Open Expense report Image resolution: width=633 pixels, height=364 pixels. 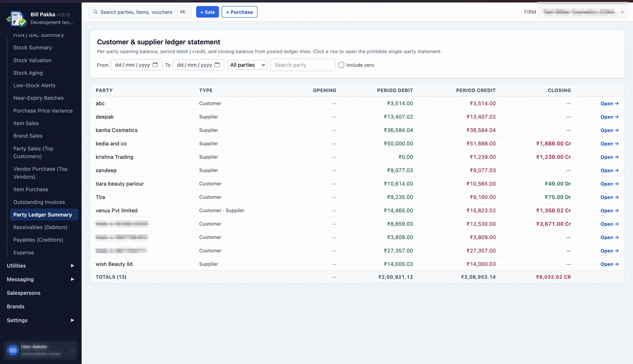pyautogui.click(x=24, y=253)
